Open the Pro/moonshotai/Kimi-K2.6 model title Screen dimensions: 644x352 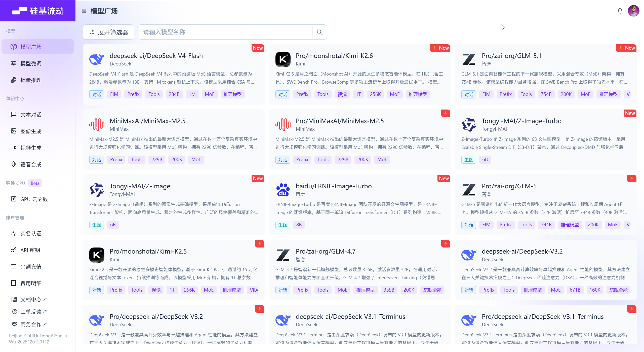click(x=334, y=56)
